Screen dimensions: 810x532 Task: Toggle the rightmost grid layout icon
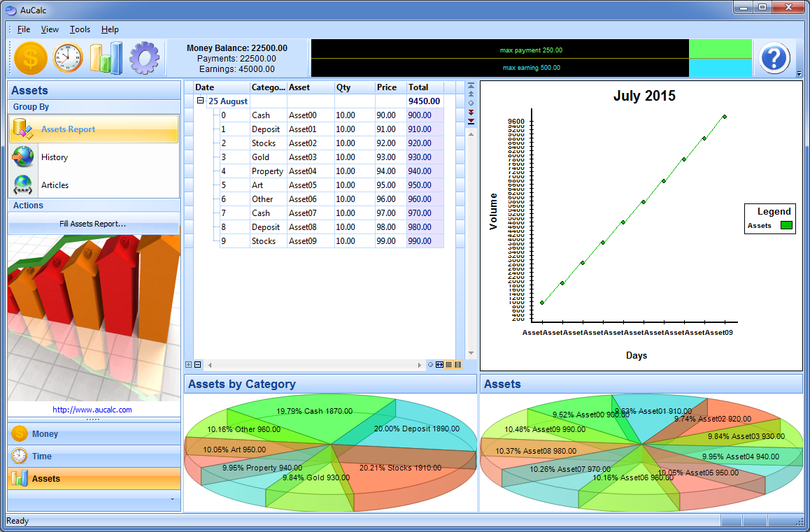tap(457, 365)
